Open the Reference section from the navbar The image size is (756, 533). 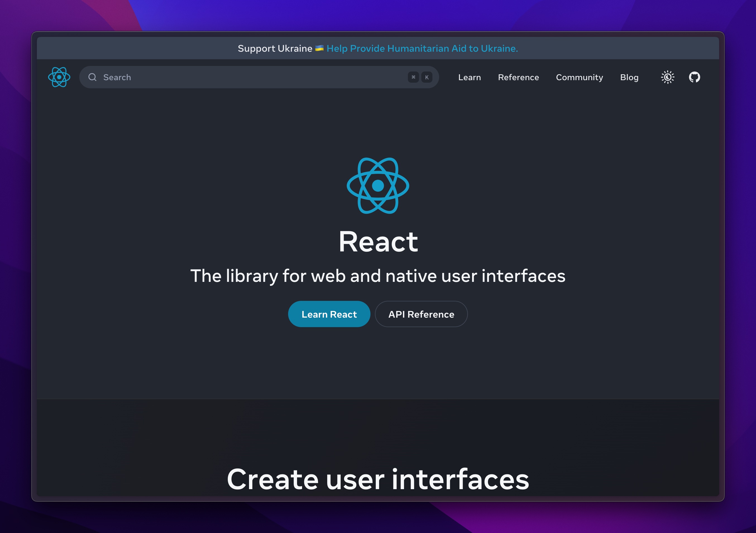coord(518,77)
